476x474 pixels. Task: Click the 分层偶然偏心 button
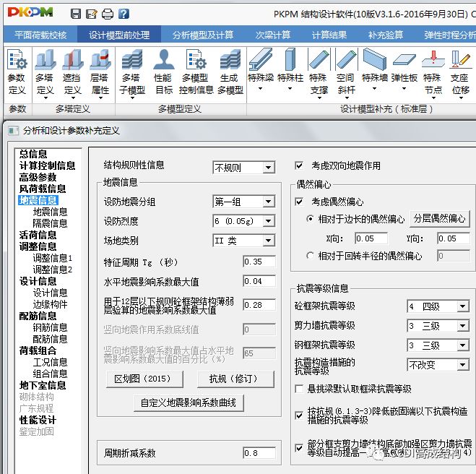coord(440,218)
